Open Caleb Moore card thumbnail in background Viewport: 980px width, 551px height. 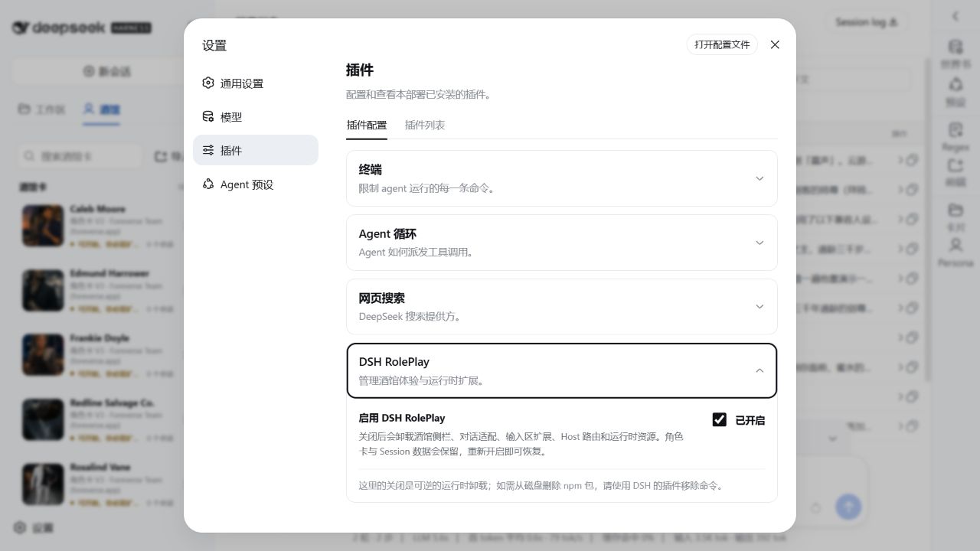(x=43, y=225)
